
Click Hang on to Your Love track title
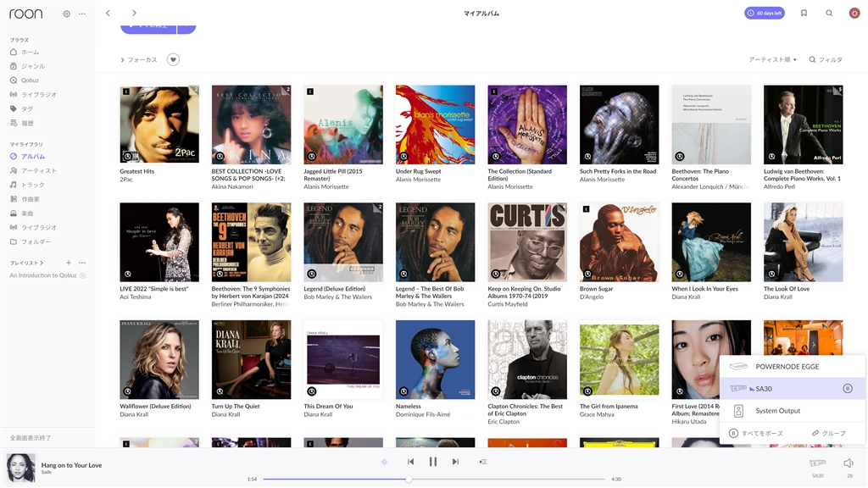tap(71, 465)
